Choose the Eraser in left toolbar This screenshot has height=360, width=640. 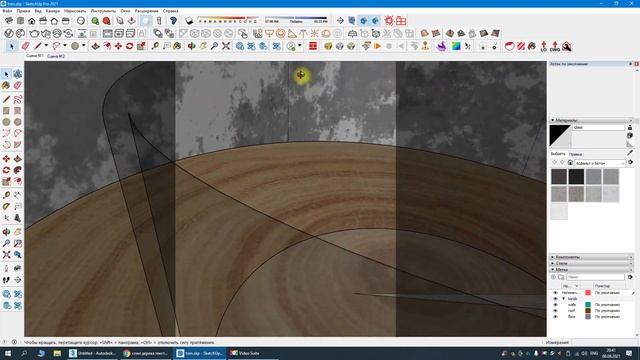pyautogui.click(x=18, y=85)
